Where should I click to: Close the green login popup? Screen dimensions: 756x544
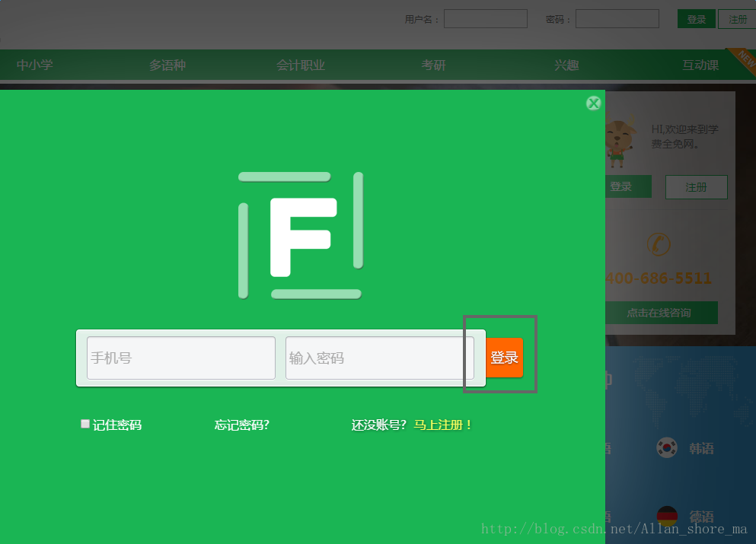(x=594, y=103)
